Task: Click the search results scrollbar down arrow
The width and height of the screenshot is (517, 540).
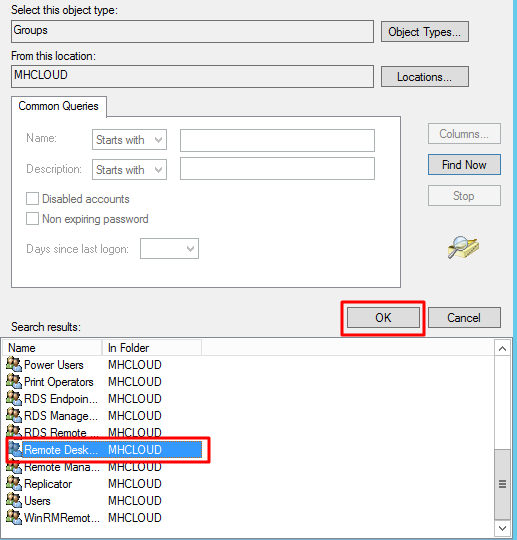Action: (x=502, y=528)
